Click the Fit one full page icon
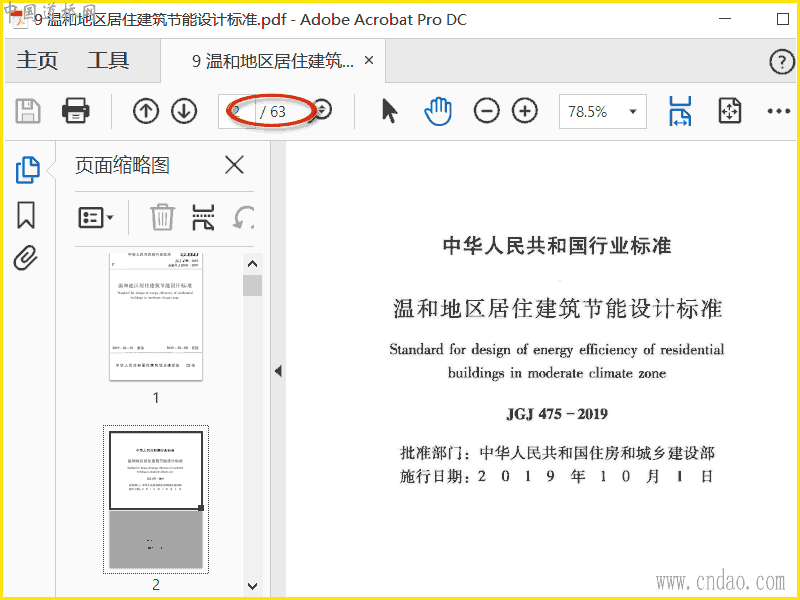Image resolution: width=800 pixels, height=600 pixels. point(730,111)
